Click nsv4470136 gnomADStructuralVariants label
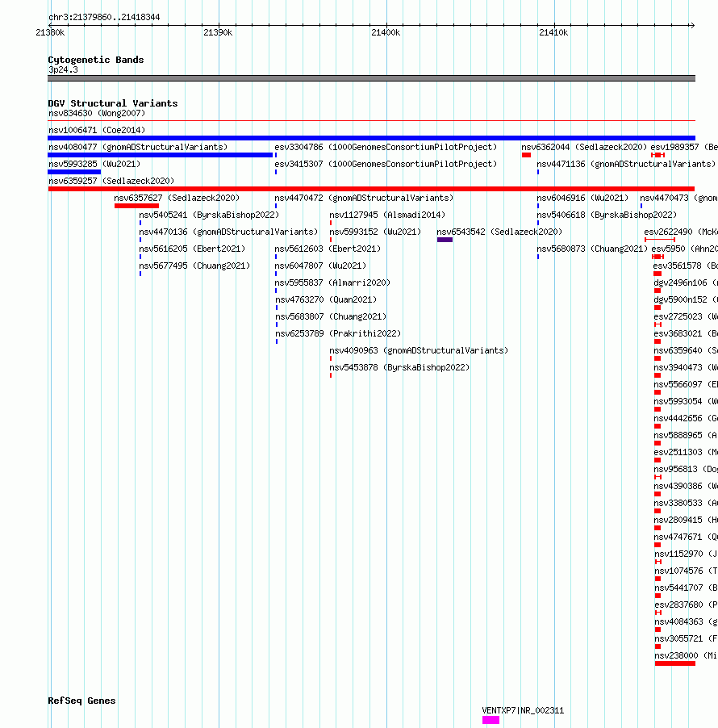 click(228, 232)
